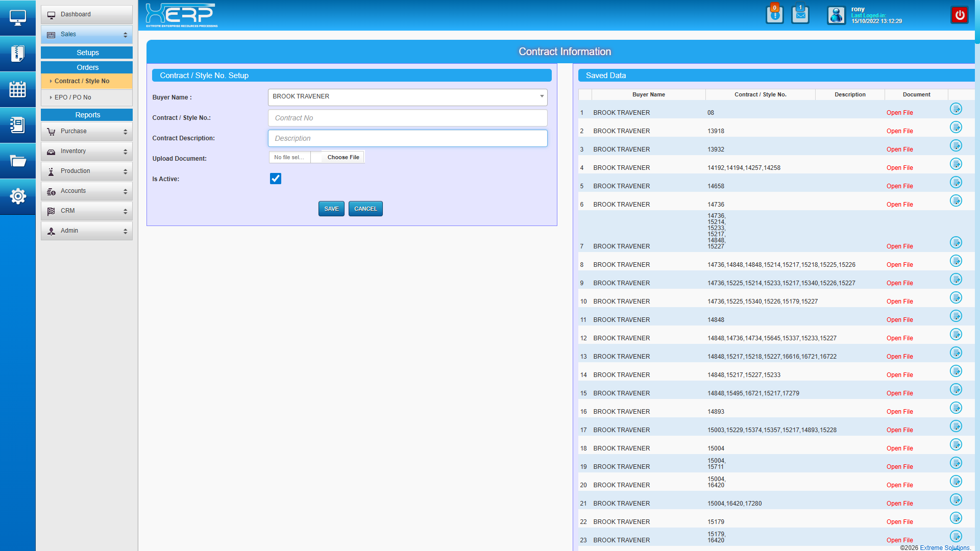Open the settings gear sidebar icon
Image resolution: width=980 pixels, height=551 pixels.
(18, 196)
